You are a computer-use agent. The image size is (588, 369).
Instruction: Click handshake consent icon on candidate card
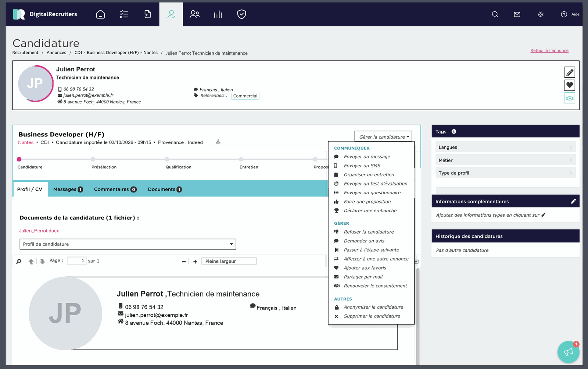click(x=570, y=98)
